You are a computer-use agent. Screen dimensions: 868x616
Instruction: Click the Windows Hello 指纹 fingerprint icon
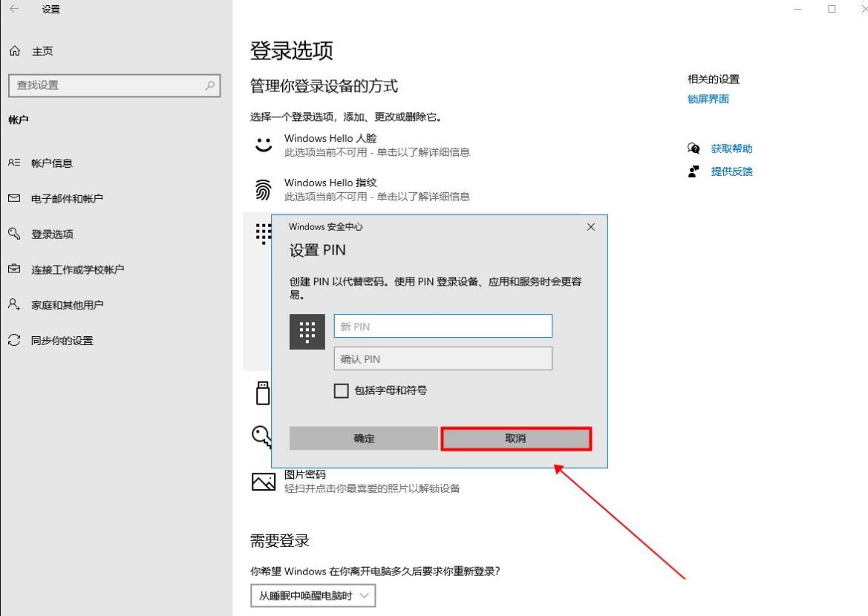(x=264, y=188)
